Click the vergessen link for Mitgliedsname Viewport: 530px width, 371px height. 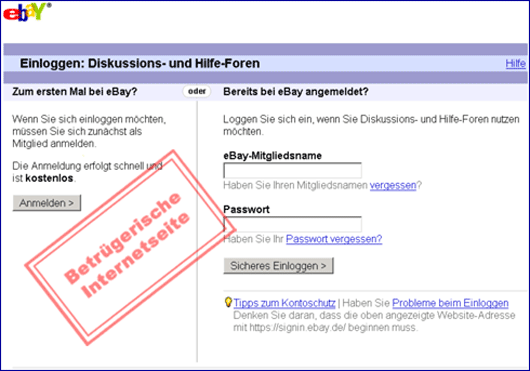coord(393,186)
